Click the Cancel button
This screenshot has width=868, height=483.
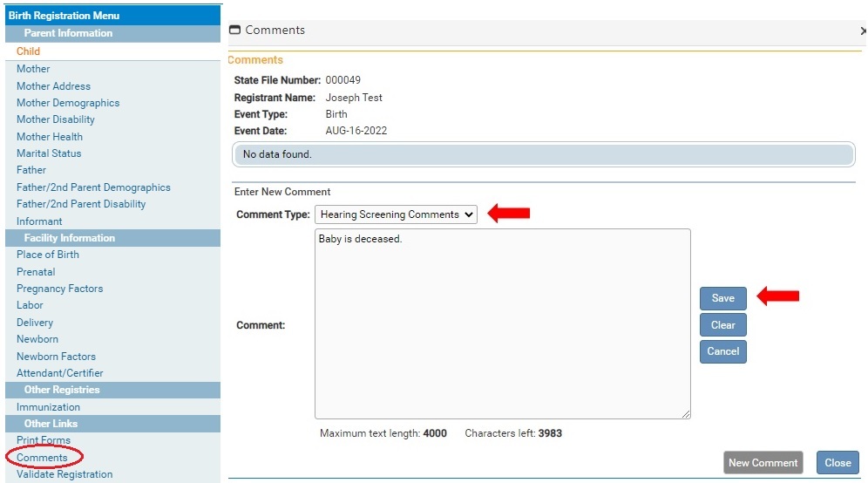pyautogui.click(x=722, y=351)
